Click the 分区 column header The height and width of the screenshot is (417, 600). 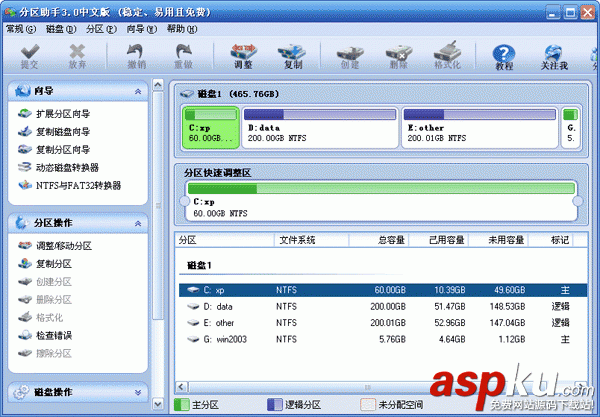tap(225, 240)
